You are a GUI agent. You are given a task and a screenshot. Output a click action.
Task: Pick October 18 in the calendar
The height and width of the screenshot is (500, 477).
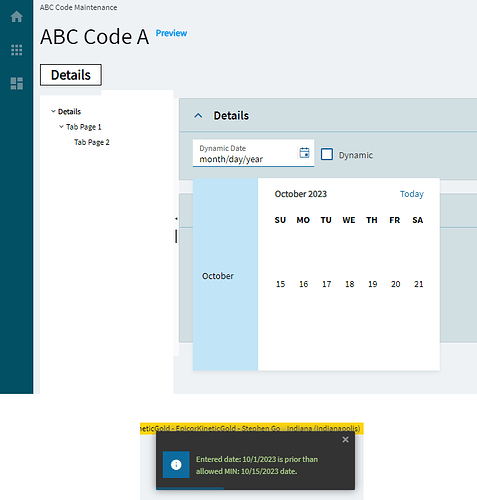[349, 284]
